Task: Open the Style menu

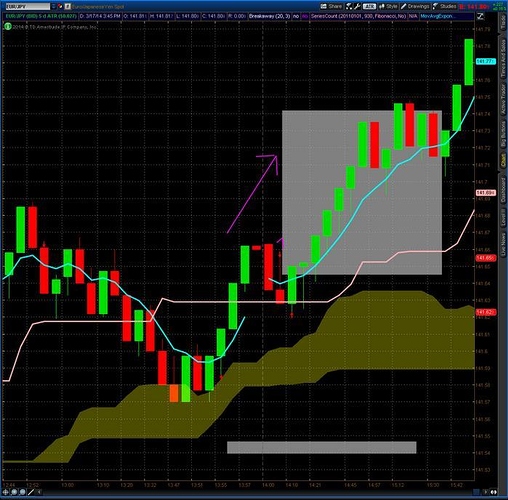Action: pos(388,6)
